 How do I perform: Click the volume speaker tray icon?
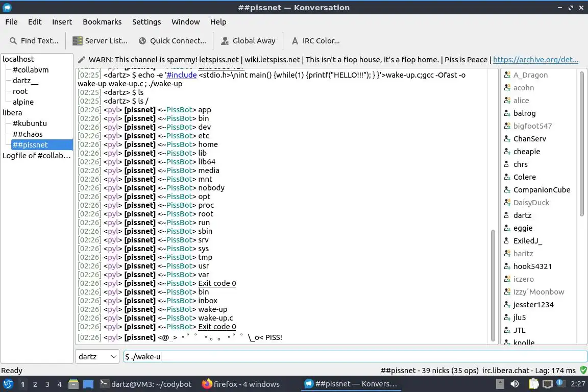(515, 384)
